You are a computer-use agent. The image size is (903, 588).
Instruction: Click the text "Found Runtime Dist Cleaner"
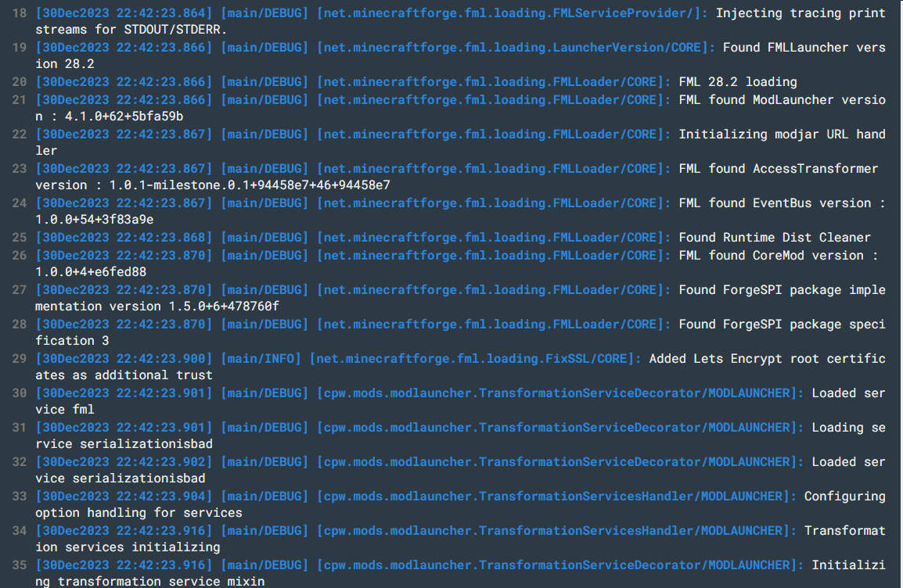775,238
